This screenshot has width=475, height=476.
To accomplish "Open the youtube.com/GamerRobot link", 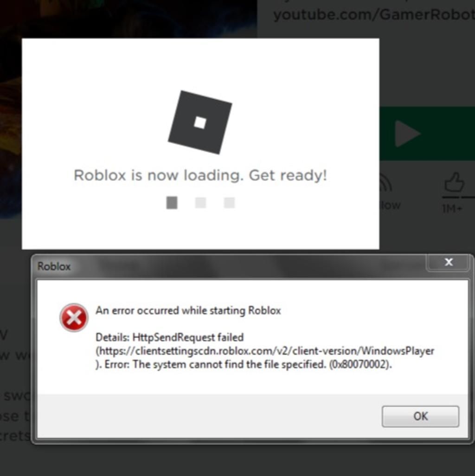I will tap(374, 14).
